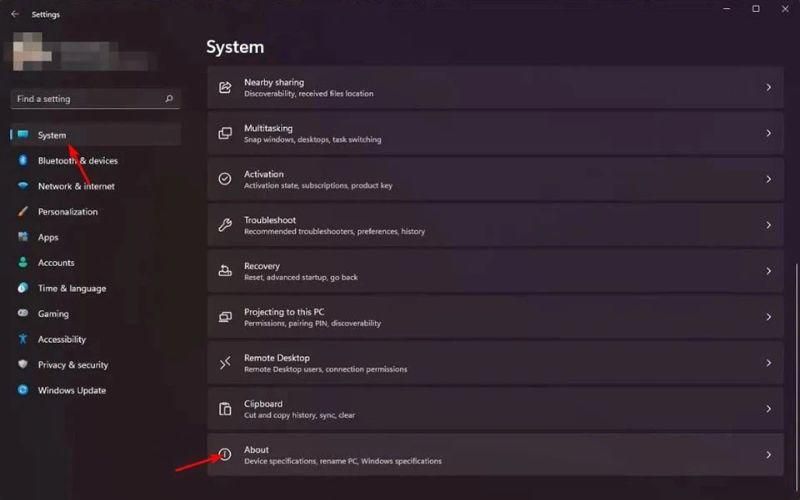Open Activation using its right chevron

[768, 179]
